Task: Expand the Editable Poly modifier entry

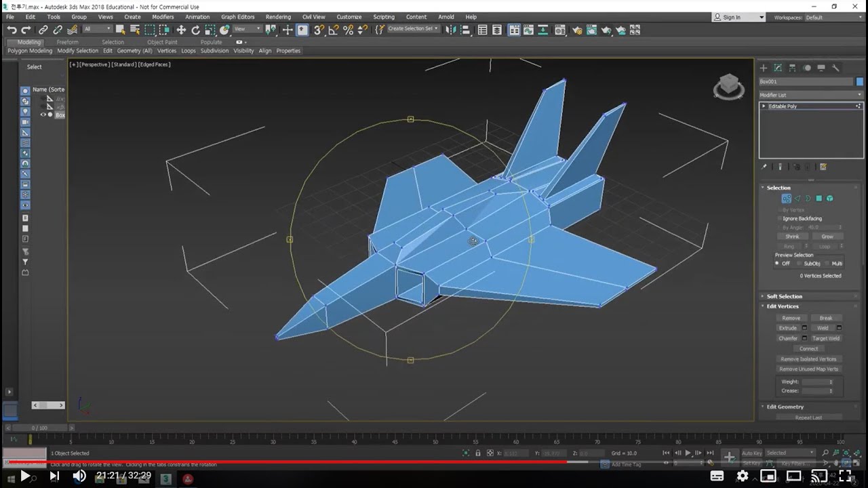Action: [764, 106]
